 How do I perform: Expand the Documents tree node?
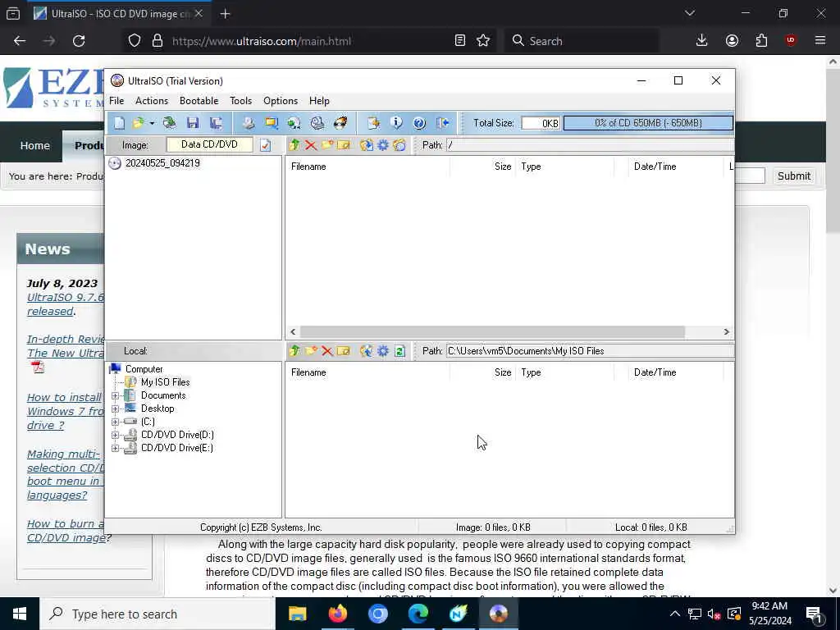pyautogui.click(x=115, y=396)
